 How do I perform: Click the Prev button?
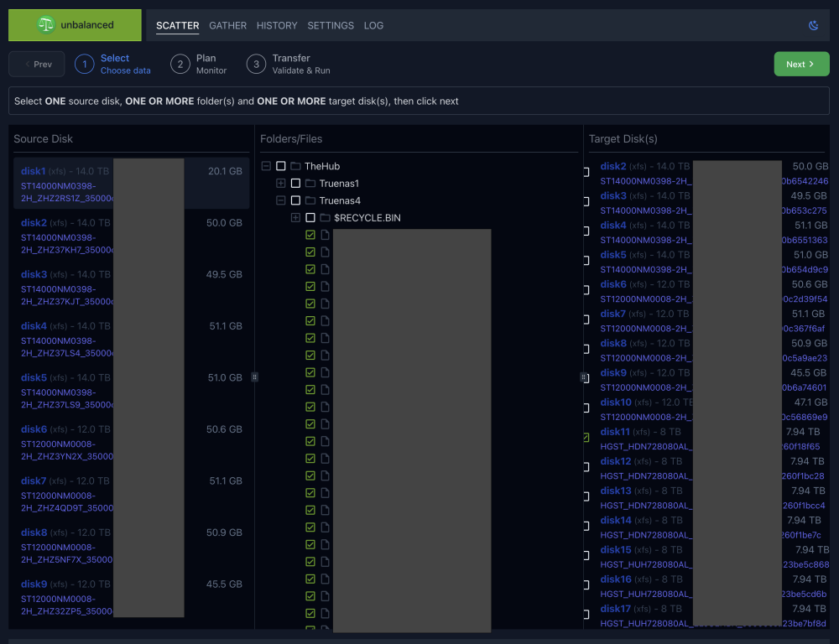[37, 65]
